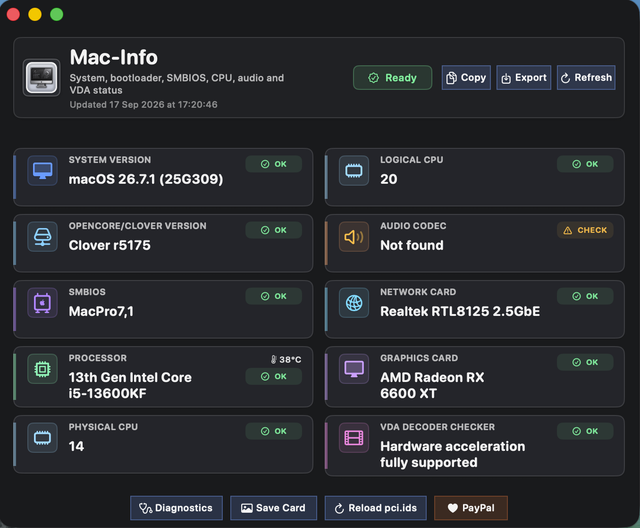Click the OK badge on Processor card
The height and width of the screenshot is (528, 640).
tap(273, 376)
